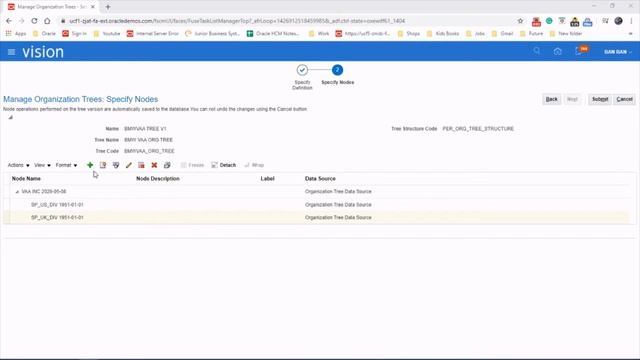This screenshot has width=640, height=360.
Task: Reload the page
Action: pyautogui.click(x=34, y=21)
